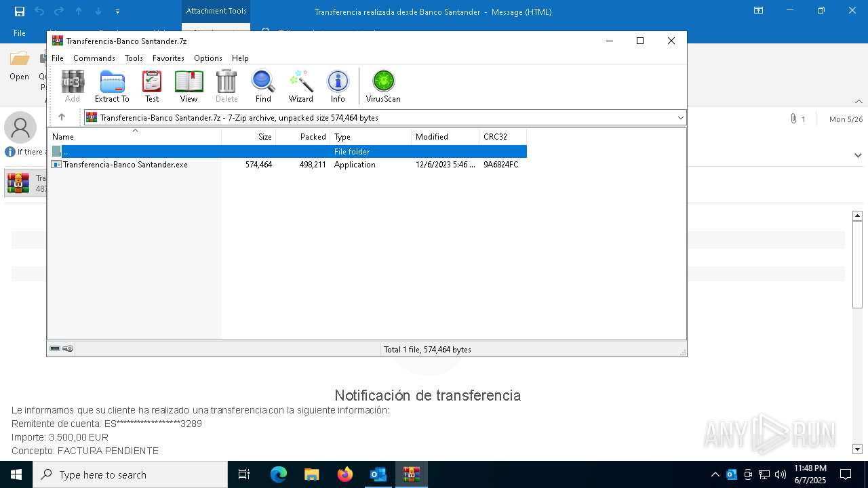This screenshot has width=868, height=488.
Task: Click the Next Item down arrow in Outlook
Action: tap(98, 12)
